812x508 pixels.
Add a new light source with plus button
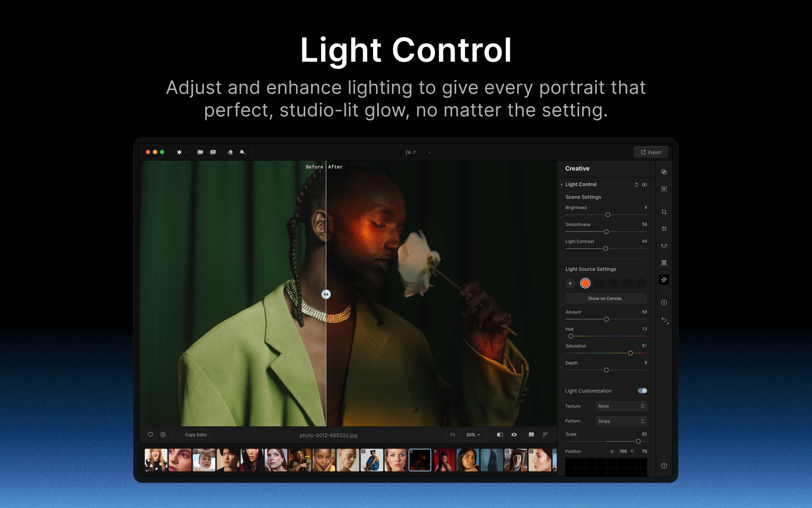pos(570,283)
